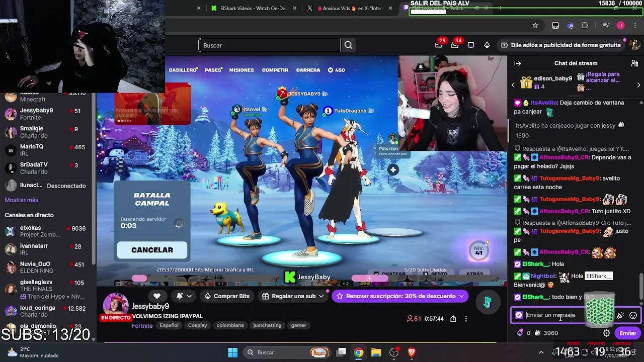Launch Brave browser from the taskbar
Image resolution: width=644 pixels, height=362 pixels.
[412, 352]
